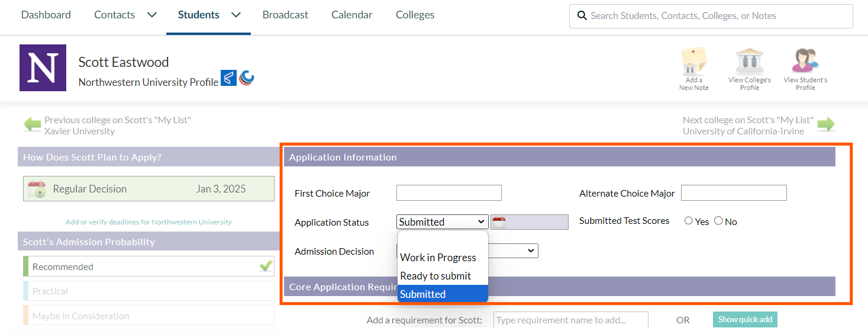Click the First Choice Major field

pyautogui.click(x=448, y=193)
